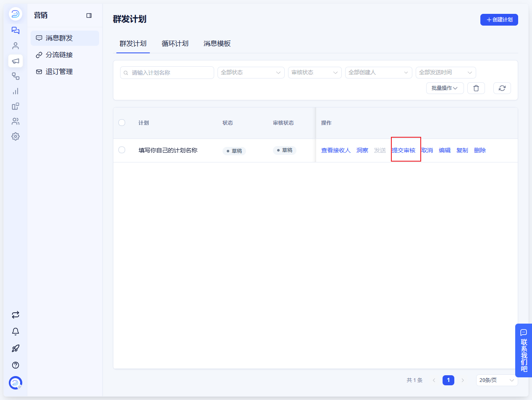Screen dimensions: 532x400
Task: Click the refresh icon button
Action: coord(502,88)
